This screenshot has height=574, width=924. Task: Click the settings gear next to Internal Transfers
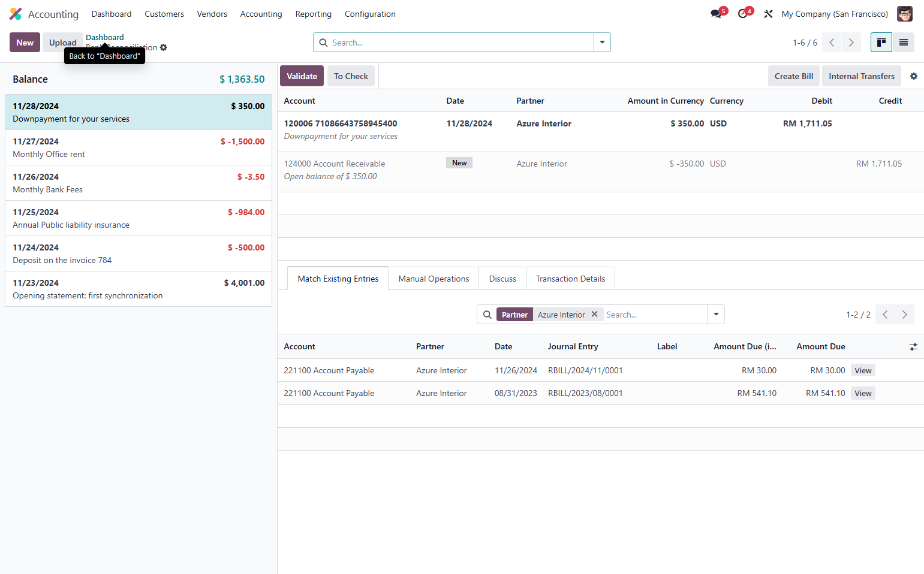(x=914, y=76)
